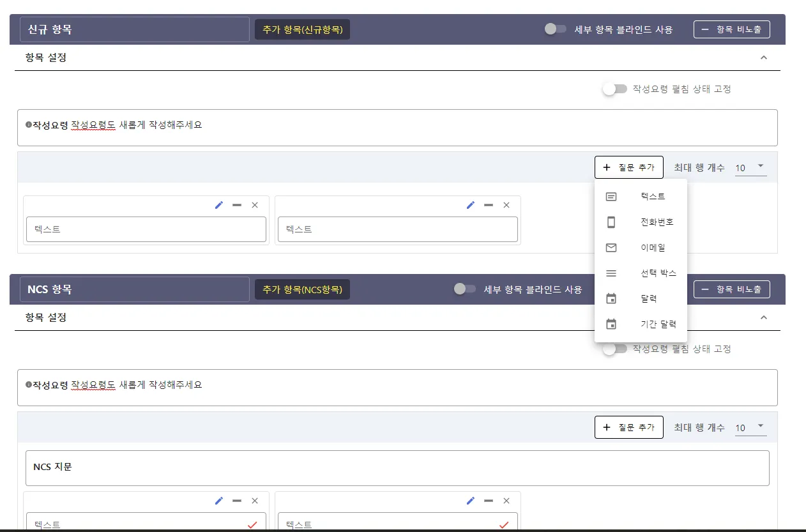The width and height of the screenshot is (806, 532).
Task: Click the second 텍스트 input in 신규 항목
Action: coord(398,229)
